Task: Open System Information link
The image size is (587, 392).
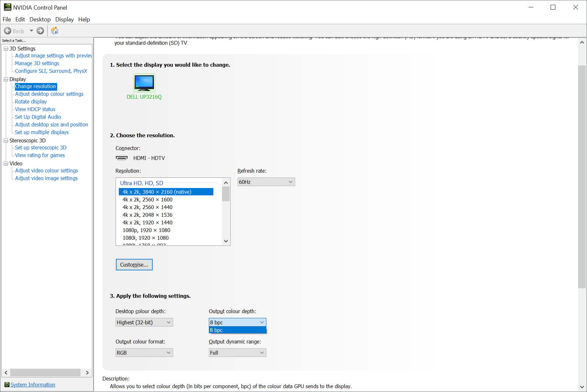Action: click(33, 385)
